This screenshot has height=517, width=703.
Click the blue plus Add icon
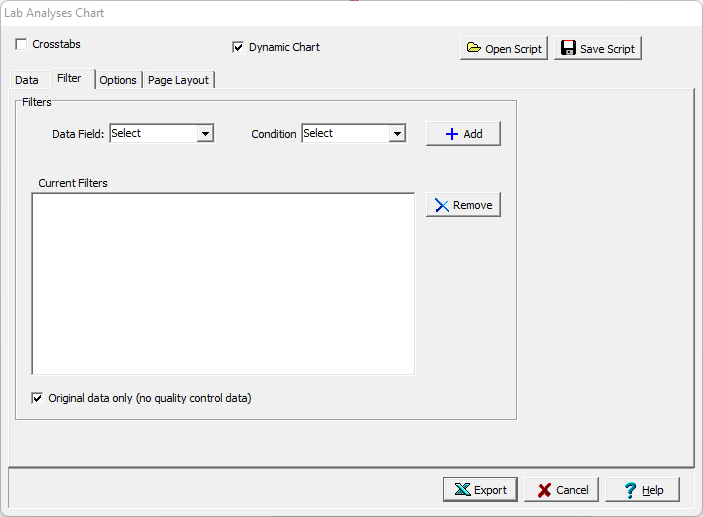451,134
